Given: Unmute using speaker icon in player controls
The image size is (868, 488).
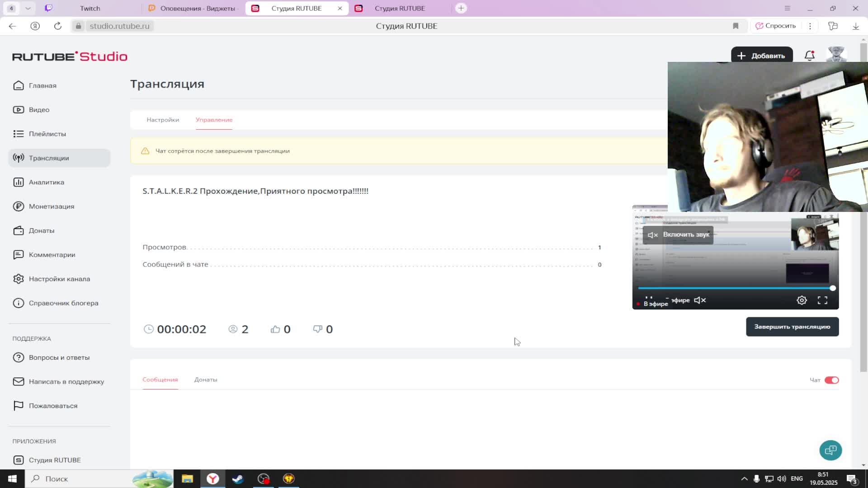Looking at the screenshot, I should tap(700, 300).
